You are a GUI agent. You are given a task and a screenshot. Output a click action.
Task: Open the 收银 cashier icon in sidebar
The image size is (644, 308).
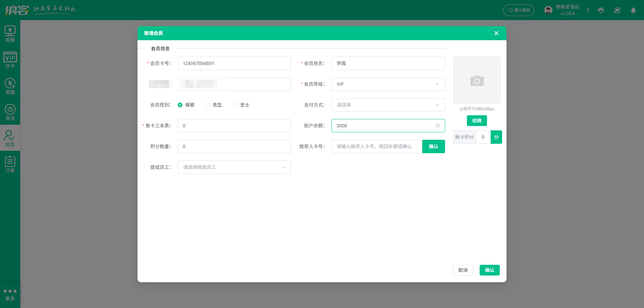(10, 34)
